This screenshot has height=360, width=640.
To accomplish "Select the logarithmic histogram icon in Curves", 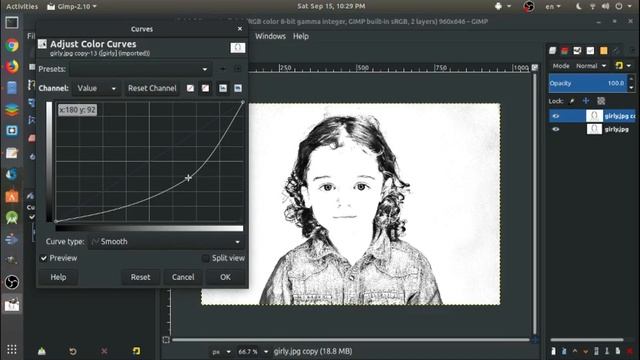I will click(238, 88).
